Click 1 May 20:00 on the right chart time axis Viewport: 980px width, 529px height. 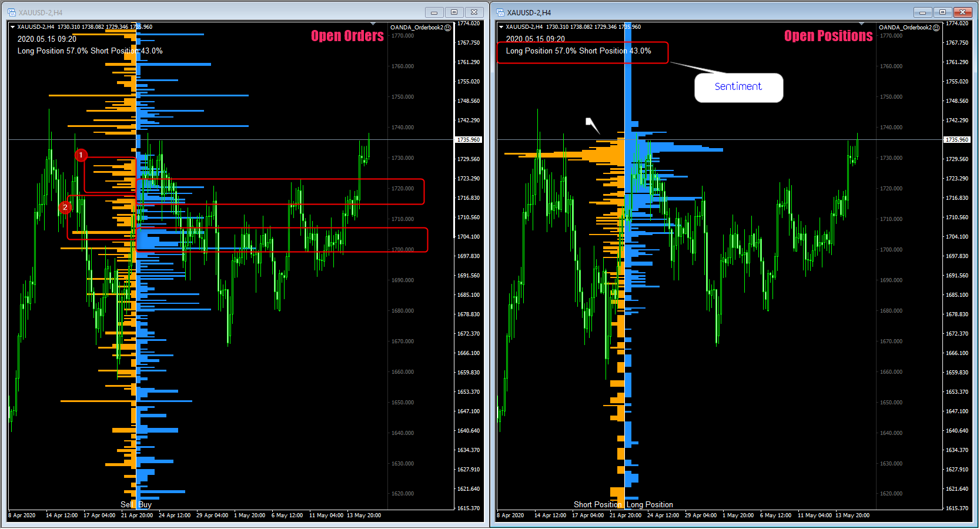tap(738, 515)
